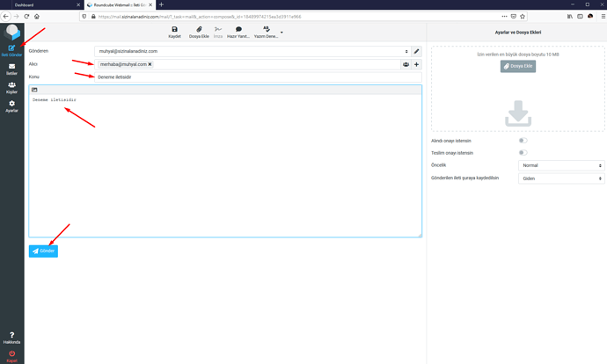Toggle HTML editor icon above message body

coord(34,90)
